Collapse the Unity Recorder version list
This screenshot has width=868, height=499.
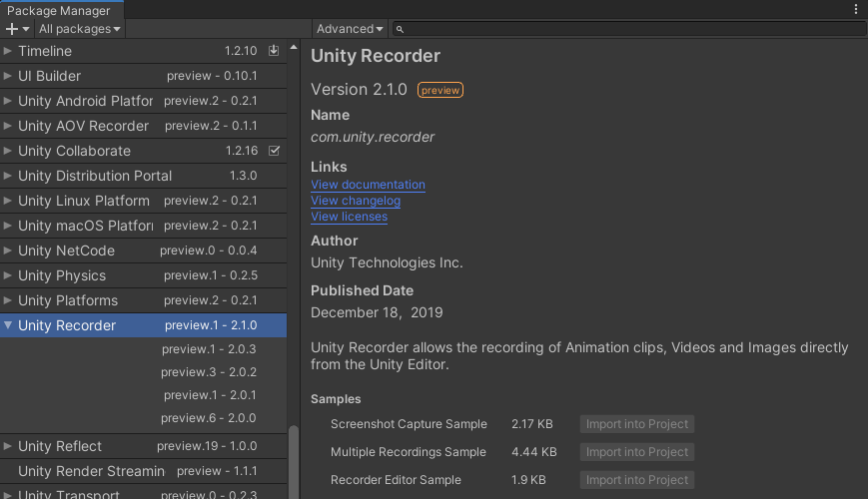pos(8,325)
